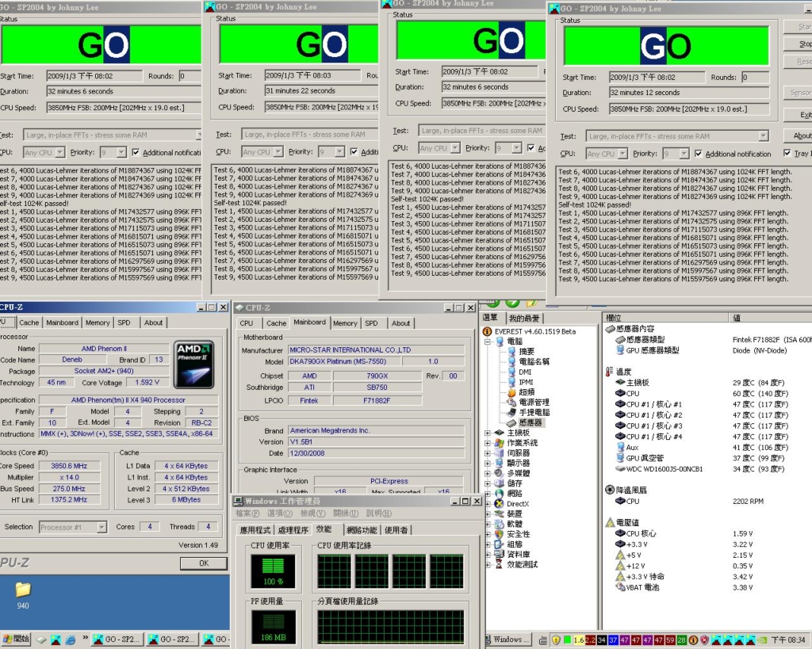Image resolution: width=812 pixels, height=649 pixels.
Task: Select the 效能測試 hourglass icon in EVEREST
Action: pyautogui.click(x=500, y=565)
